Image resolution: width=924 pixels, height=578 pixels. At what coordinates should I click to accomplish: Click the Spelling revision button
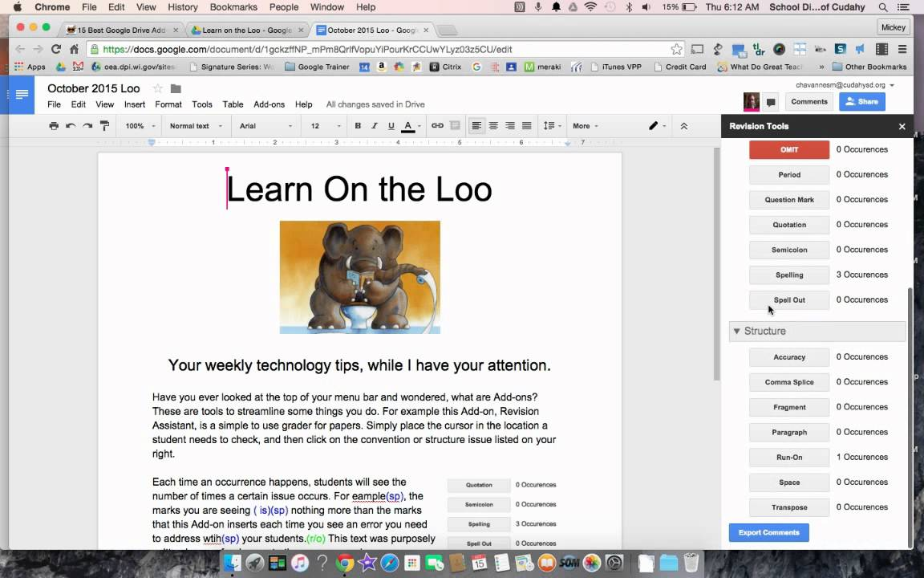coord(789,275)
